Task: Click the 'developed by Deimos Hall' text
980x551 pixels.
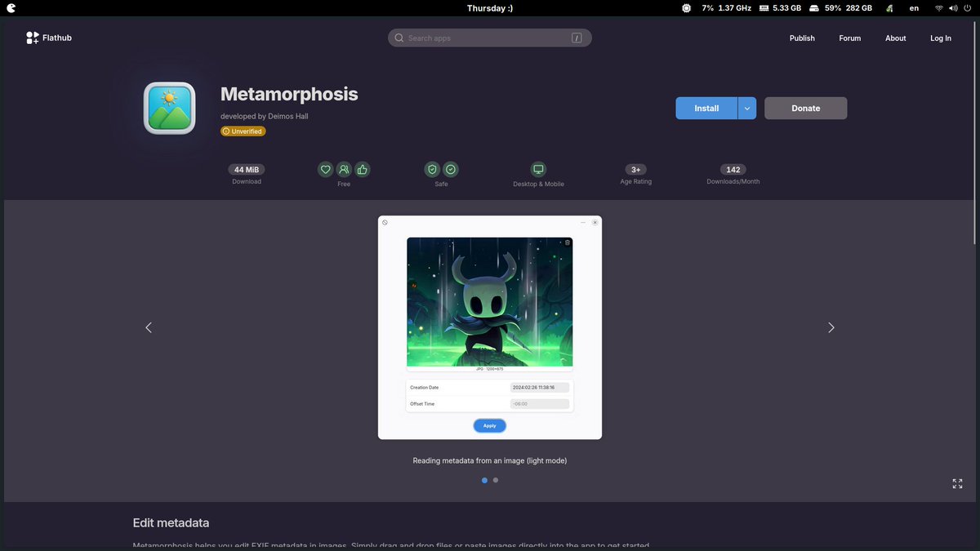Action: [264, 116]
